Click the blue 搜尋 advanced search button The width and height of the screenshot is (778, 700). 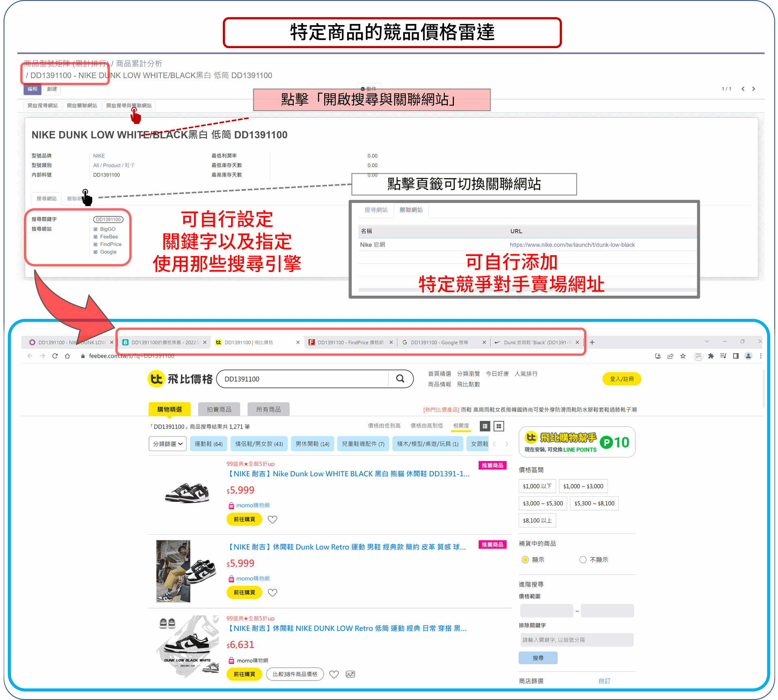click(x=538, y=658)
